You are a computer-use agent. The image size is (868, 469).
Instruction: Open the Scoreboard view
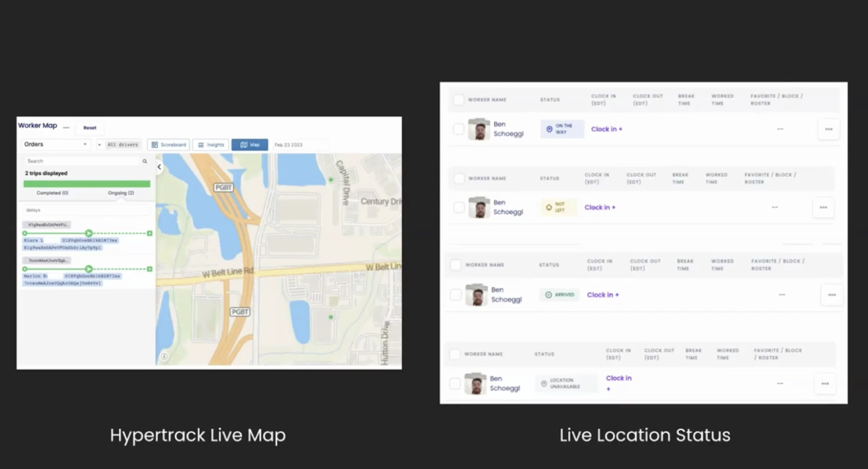(x=169, y=145)
